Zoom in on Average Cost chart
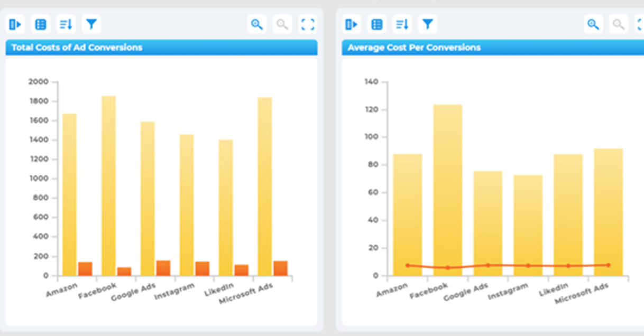Screen dimensions: 644x336 [593, 24]
